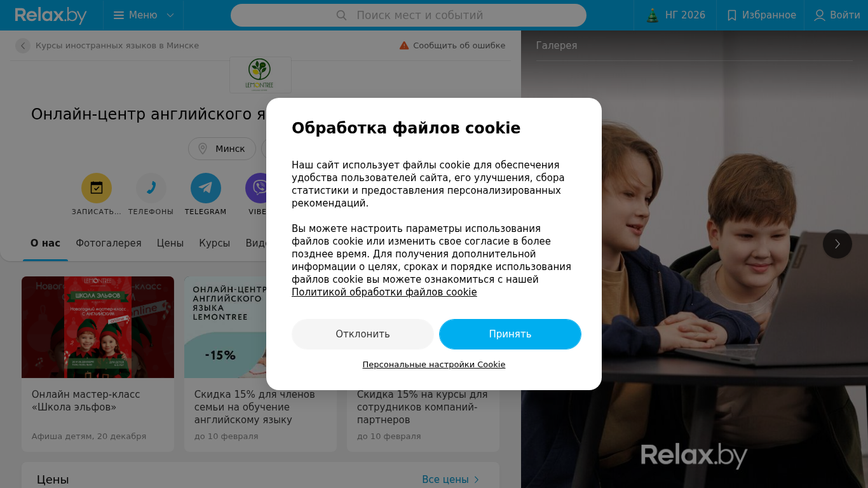Open the Telegram contact icon
This screenshot has height=488, width=868.
click(x=206, y=188)
